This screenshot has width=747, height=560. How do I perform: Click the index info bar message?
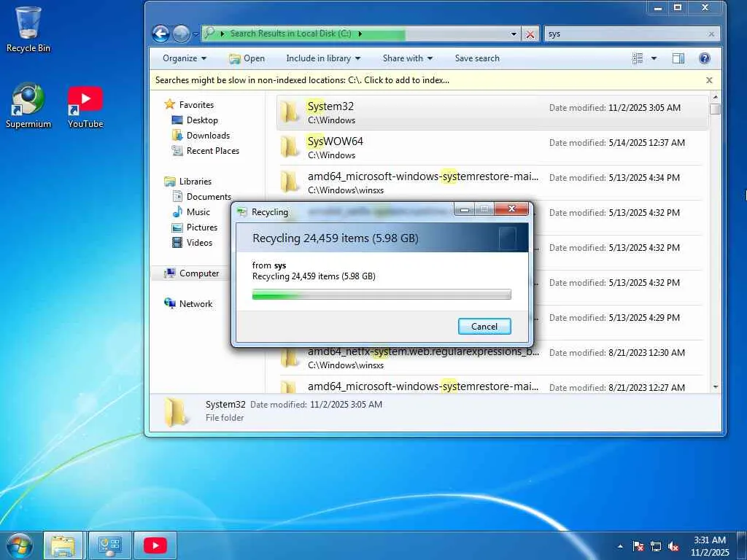(x=302, y=80)
